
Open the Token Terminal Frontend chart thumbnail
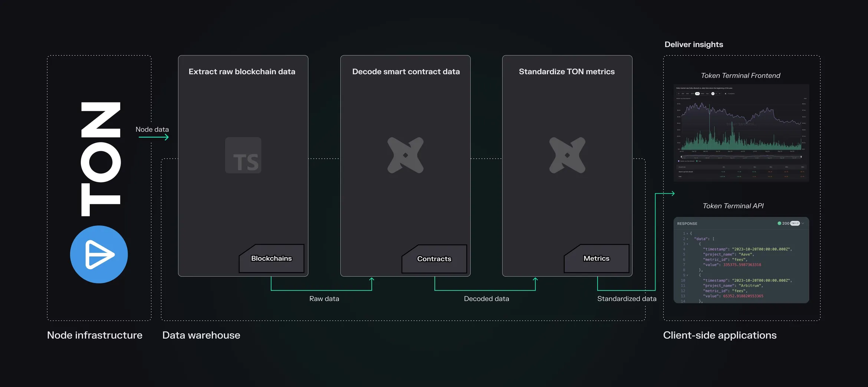pyautogui.click(x=742, y=133)
